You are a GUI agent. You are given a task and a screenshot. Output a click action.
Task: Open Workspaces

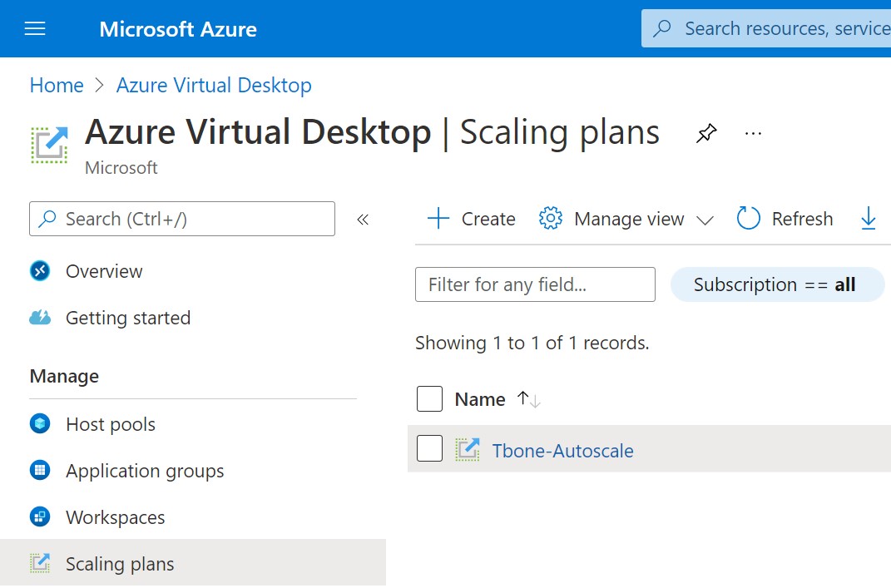click(x=116, y=517)
